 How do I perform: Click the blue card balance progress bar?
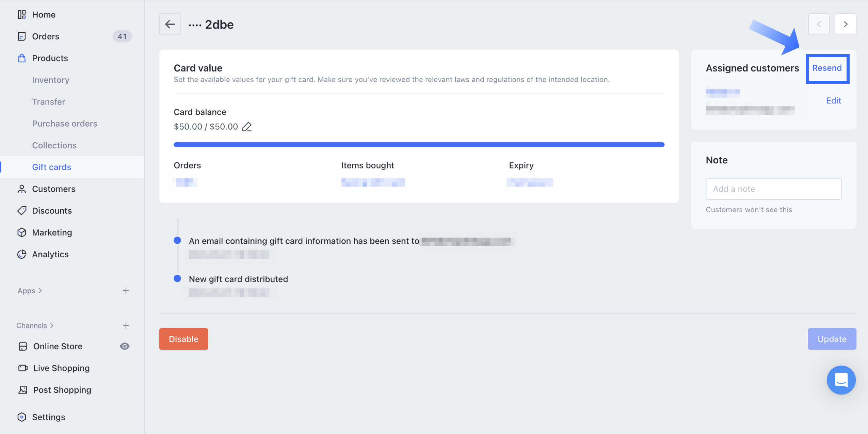click(419, 145)
